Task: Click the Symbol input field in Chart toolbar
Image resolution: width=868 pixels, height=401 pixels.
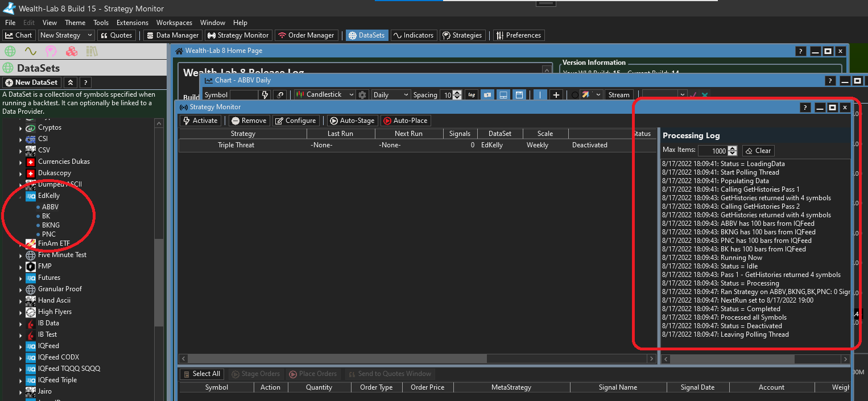Action: pyautogui.click(x=244, y=95)
